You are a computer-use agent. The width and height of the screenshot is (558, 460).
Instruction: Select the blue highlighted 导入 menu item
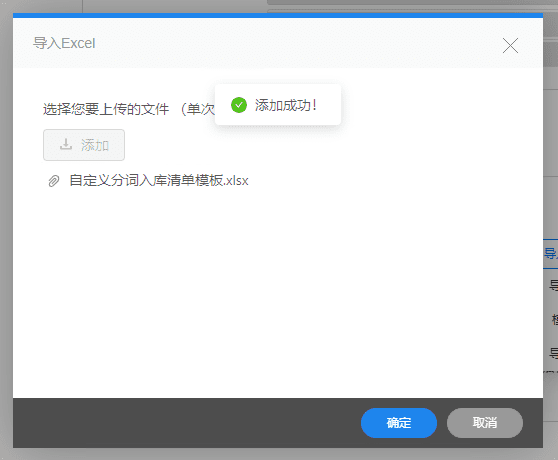click(551, 254)
